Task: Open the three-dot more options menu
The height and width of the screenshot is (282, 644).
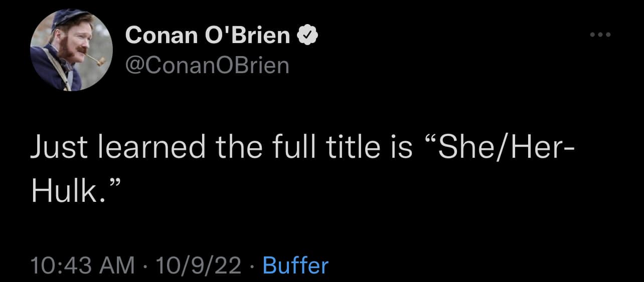Action: coord(600,35)
